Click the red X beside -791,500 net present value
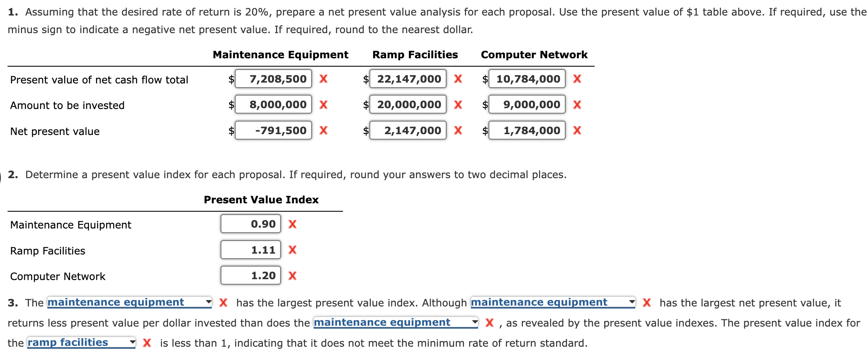 [x=323, y=130]
